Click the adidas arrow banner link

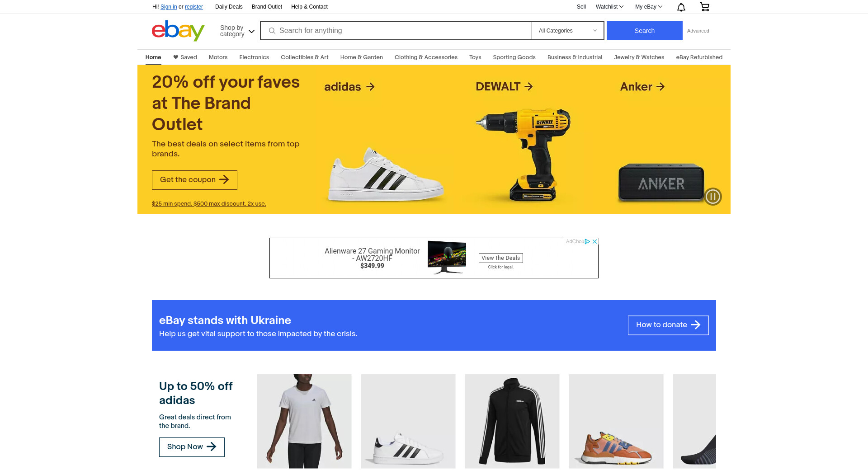[x=349, y=87]
